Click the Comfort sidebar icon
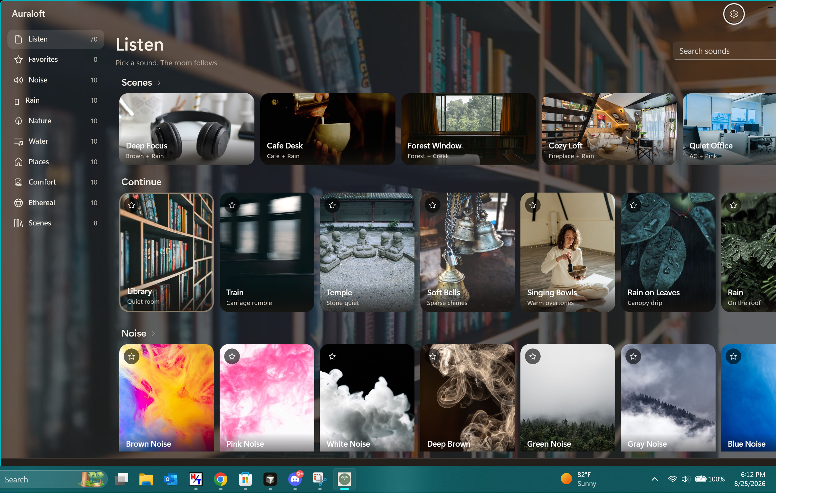Screen dimensions: 827x504 pyautogui.click(x=18, y=182)
